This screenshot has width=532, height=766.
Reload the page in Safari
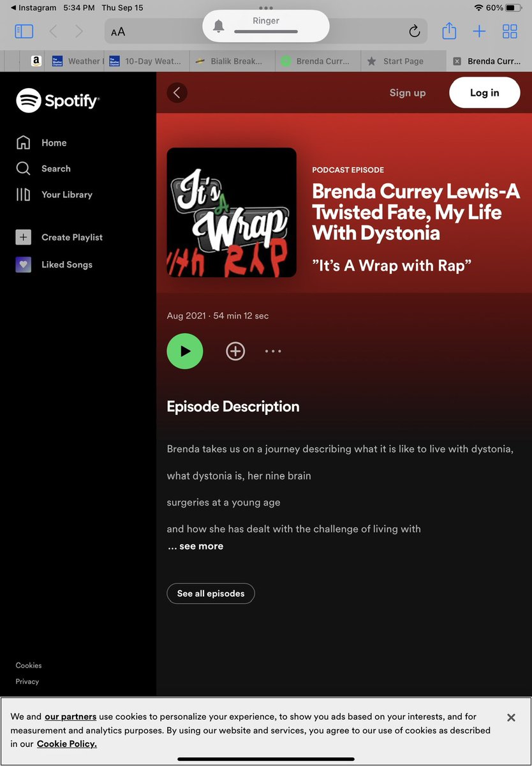point(414,31)
